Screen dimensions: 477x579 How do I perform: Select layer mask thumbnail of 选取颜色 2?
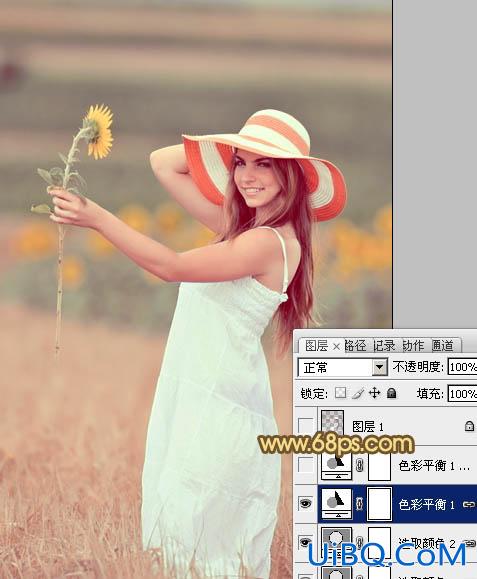[x=380, y=542]
